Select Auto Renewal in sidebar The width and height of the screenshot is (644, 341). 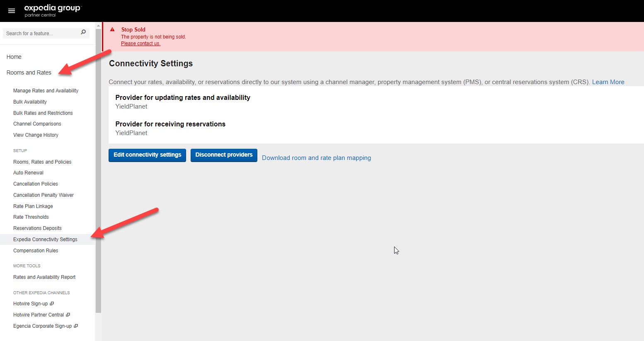[28, 173]
